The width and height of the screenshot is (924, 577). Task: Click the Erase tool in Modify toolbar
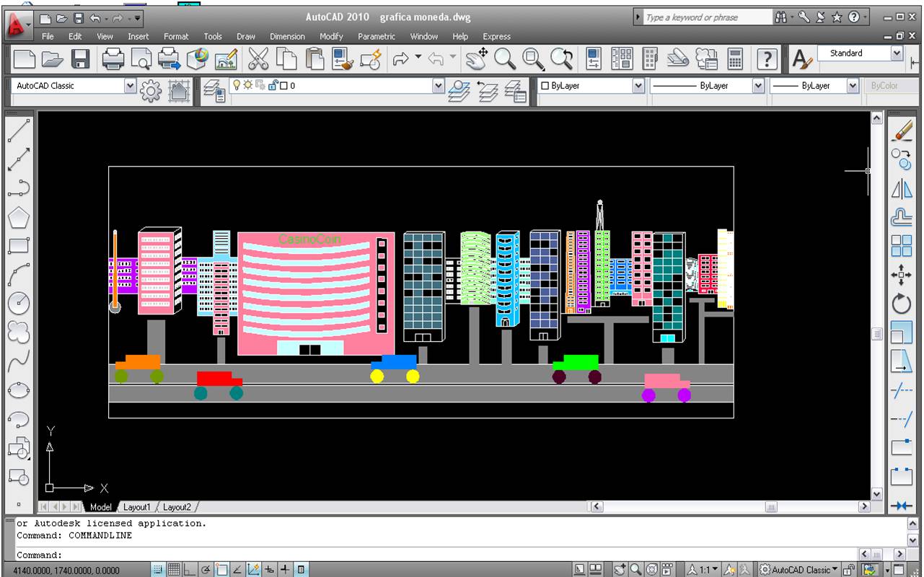click(x=902, y=131)
